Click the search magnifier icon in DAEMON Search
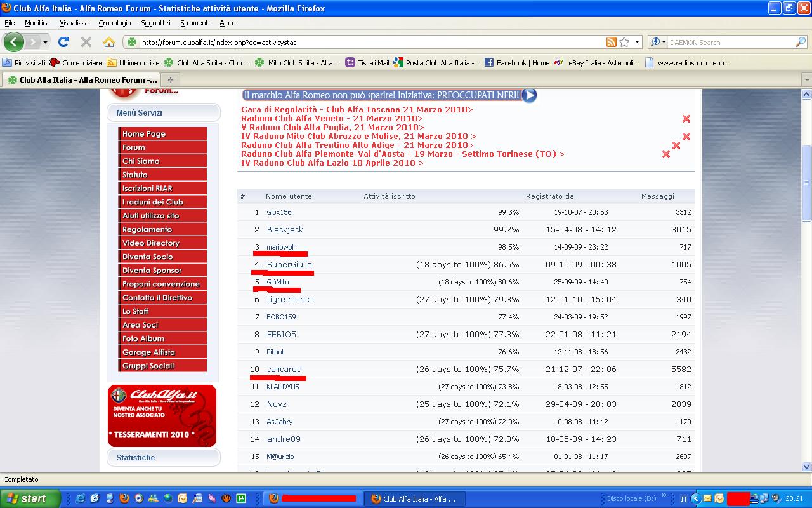 [x=801, y=43]
